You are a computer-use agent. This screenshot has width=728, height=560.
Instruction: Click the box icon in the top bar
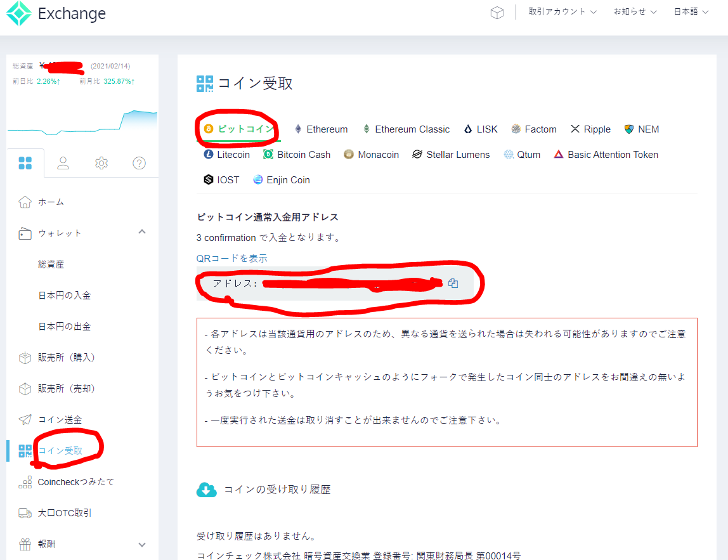[498, 11]
